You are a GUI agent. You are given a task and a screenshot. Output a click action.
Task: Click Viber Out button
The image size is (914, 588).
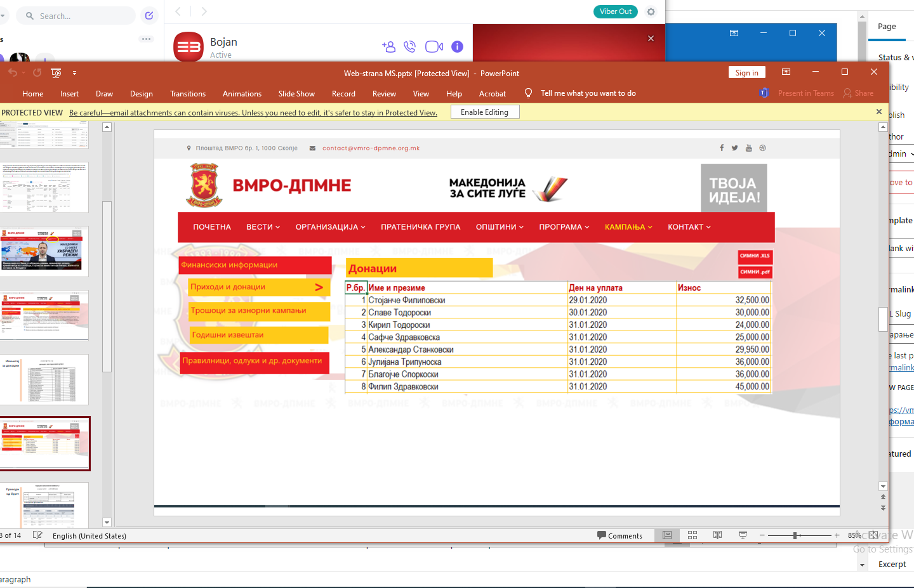click(x=616, y=11)
